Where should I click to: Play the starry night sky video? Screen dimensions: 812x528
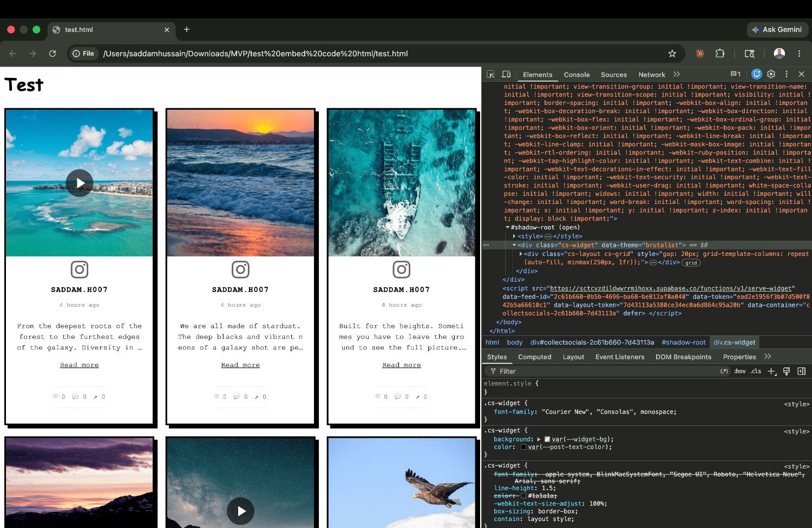click(240, 511)
